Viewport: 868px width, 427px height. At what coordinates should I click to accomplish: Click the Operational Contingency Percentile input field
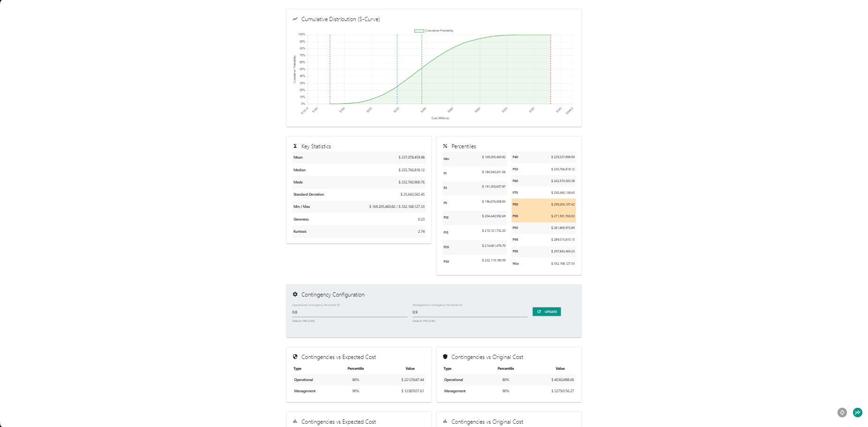(349, 312)
